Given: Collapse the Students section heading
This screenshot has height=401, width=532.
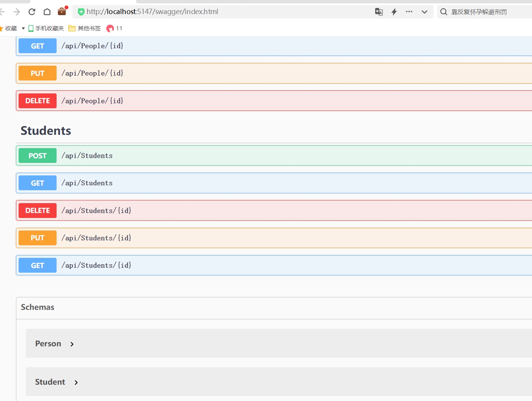Looking at the screenshot, I should (46, 131).
